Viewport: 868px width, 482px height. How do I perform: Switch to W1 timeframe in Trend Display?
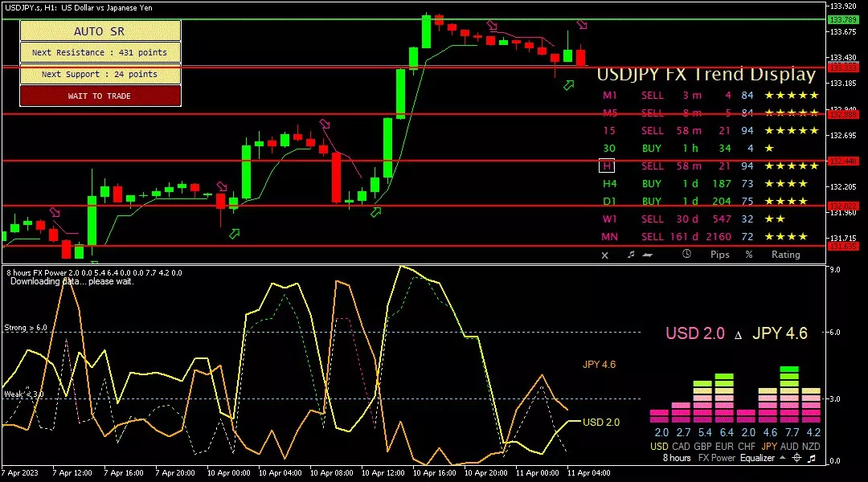609,219
